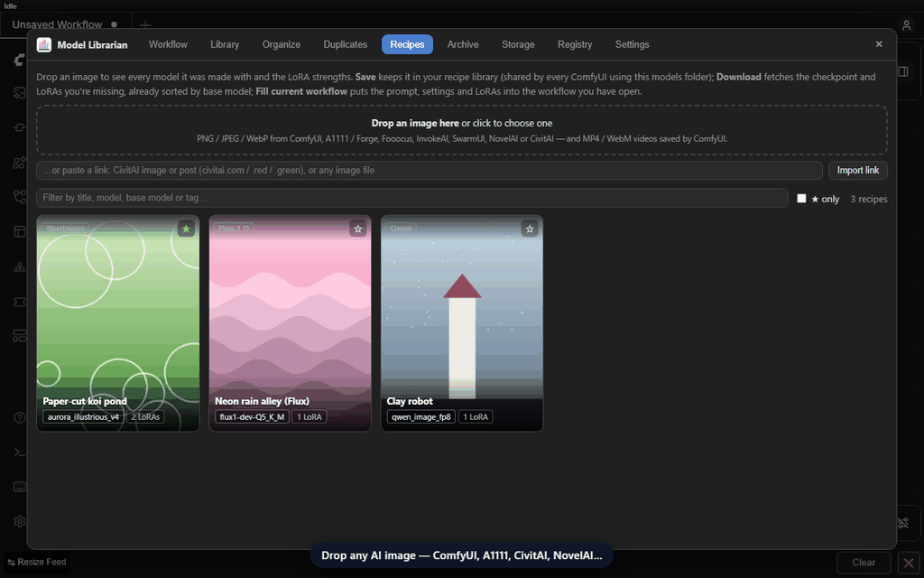The height and width of the screenshot is (578, 924).
Task: Open the Duplicates tab
Action: [346, 44]
